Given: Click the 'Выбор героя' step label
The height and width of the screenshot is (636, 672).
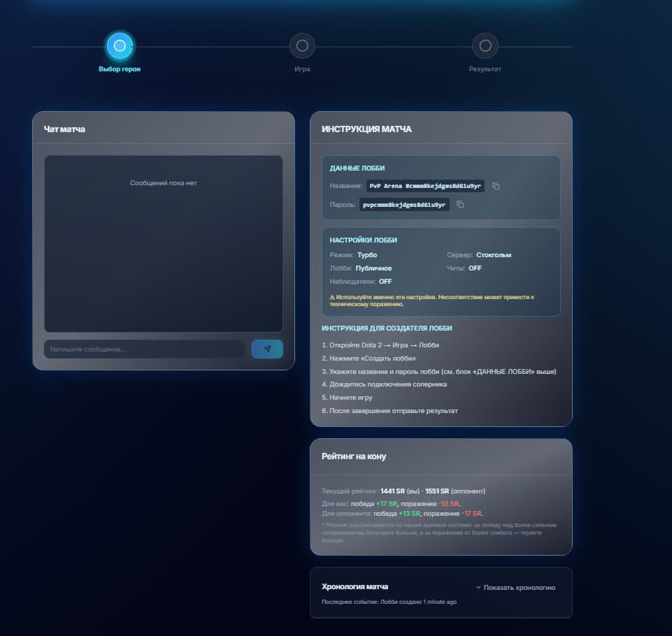Looking at the screenshot, I should [120, 69].
